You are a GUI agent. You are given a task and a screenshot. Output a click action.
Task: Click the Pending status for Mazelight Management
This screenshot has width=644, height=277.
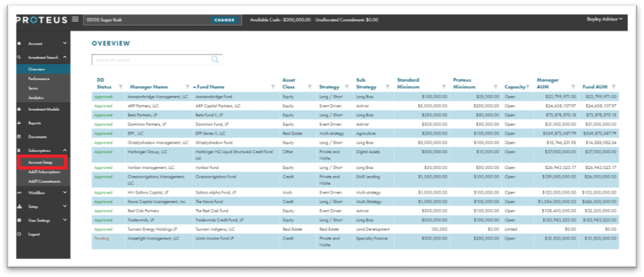pos(101,238)
